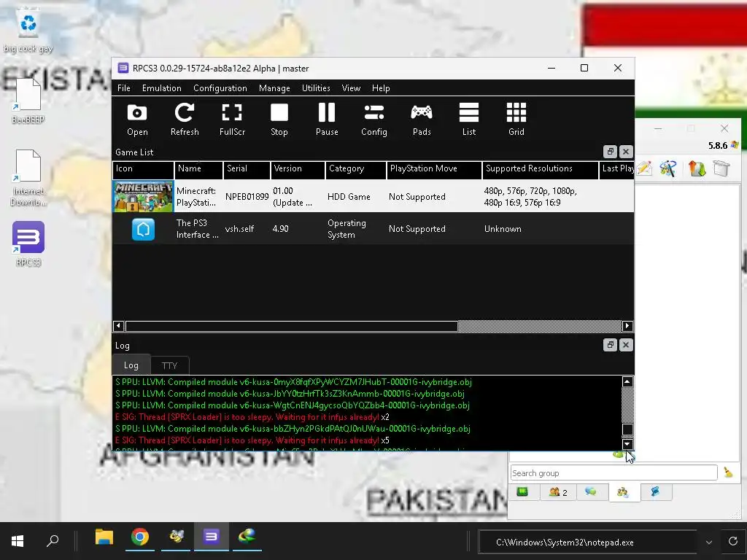Viewport: 747px width, 560px height.
Task: Close the Log panel
Action: click(x=626, y=345)
